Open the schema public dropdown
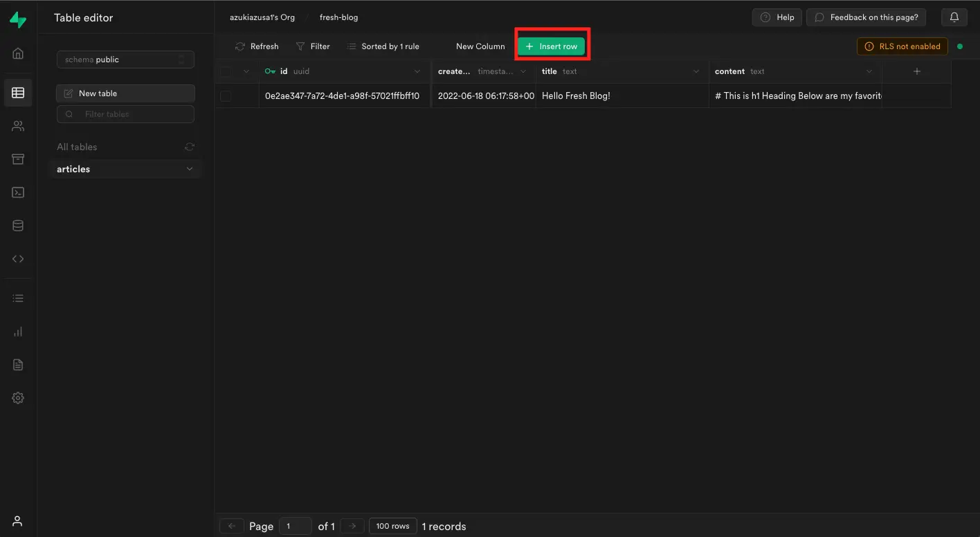980x537 pixels. (x=125, y=60)
